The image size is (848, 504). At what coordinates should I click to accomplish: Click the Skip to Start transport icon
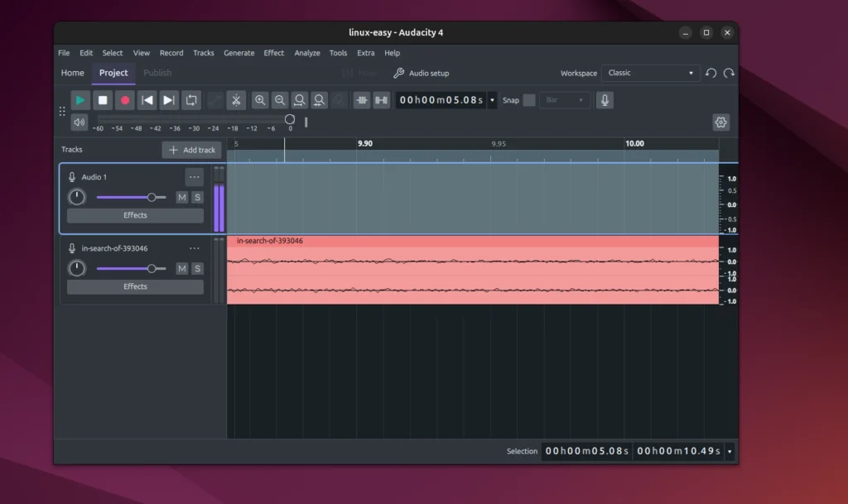tap(147, 100)
